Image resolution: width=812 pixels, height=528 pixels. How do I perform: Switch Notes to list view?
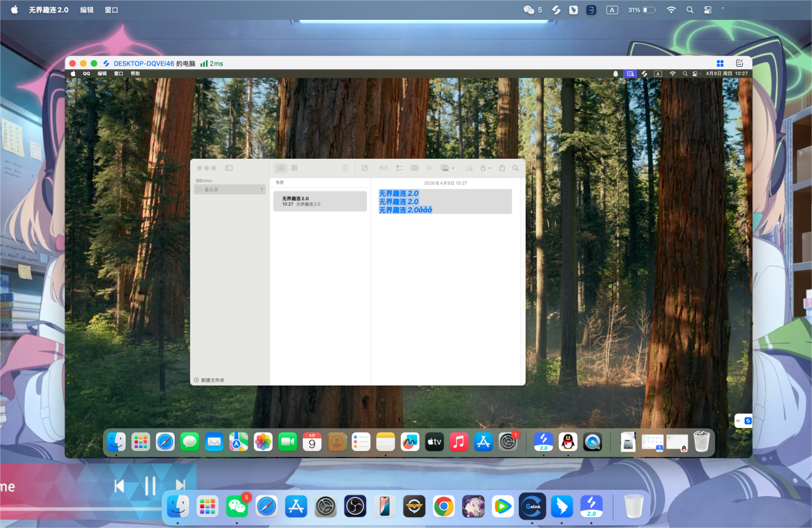[x=280, y=168]
